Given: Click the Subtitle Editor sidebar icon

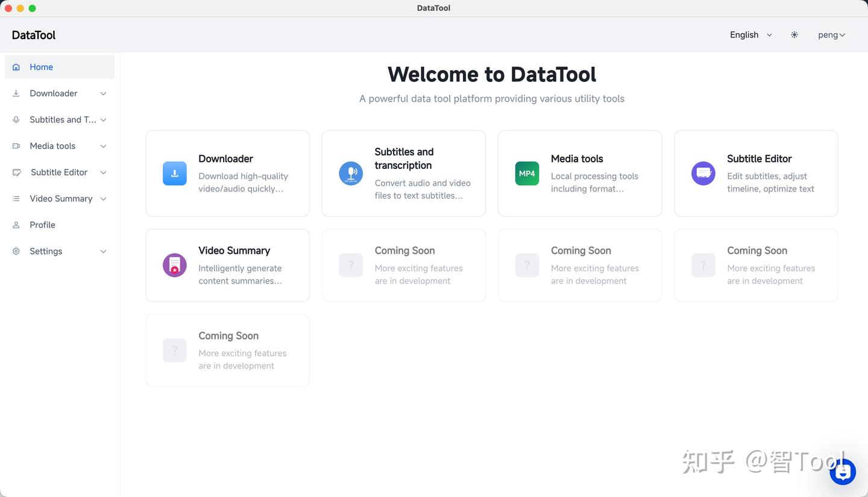Looking at the screenshot, I should pyautogui.click(x=17, y=173).
